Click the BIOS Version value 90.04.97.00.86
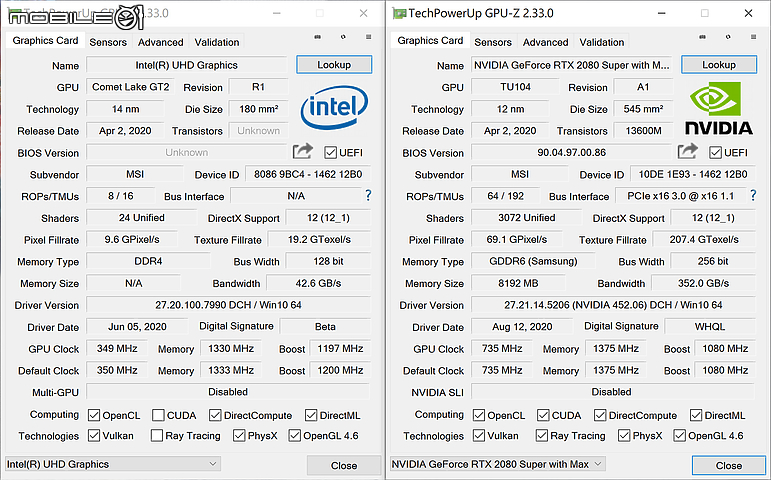Viewport: 771px width, 480px height. [571, 152]
